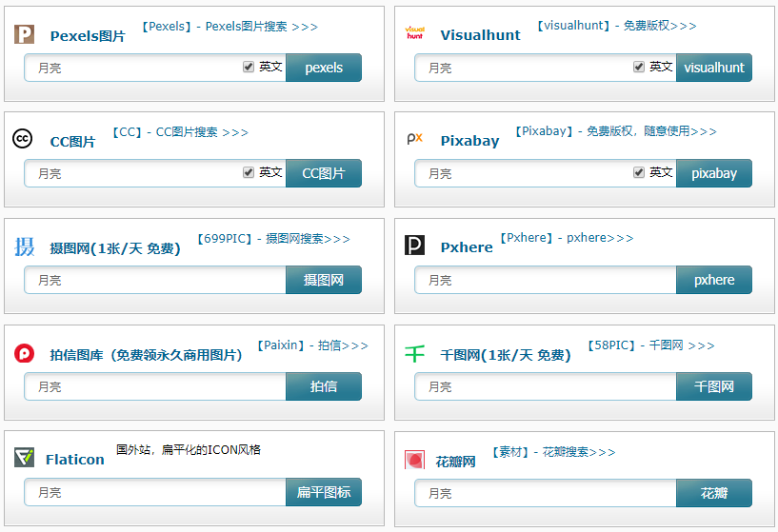
Task: Click the Flaticon logo icon
Action: [x=24, y=457]
